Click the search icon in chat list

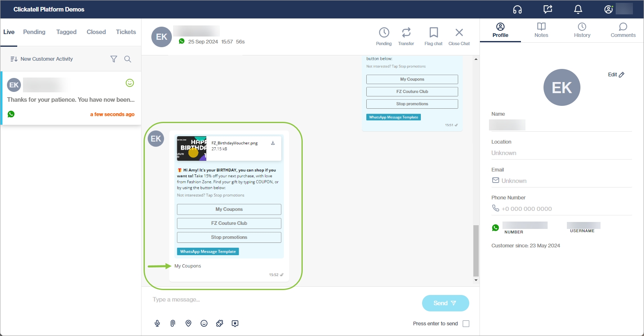tap(128, 59)
